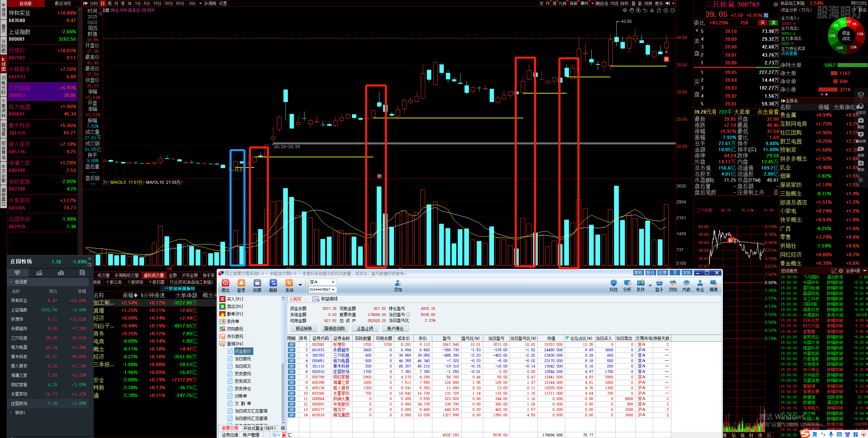The height and width of the screenshot is (438, 868).
Task: Click green 卖 sell button in quote panel
Action: point(773,23)
